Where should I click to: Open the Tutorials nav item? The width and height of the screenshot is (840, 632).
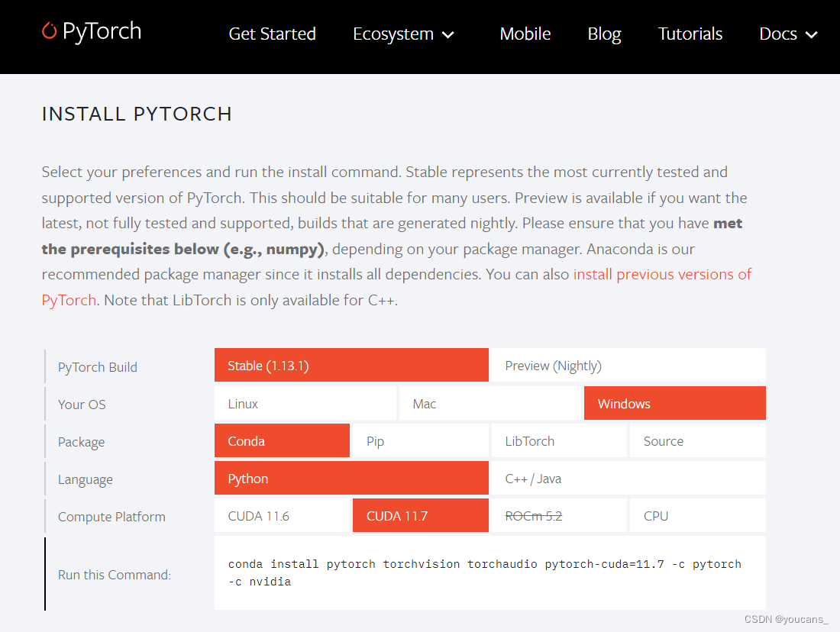(x=690, y=34)
